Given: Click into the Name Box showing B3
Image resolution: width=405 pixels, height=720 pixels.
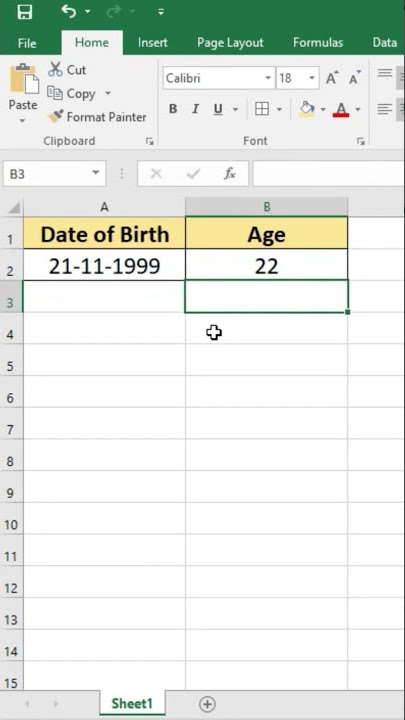Looking at the screenshot, I should pyautogui.click(x=47, y=174).
